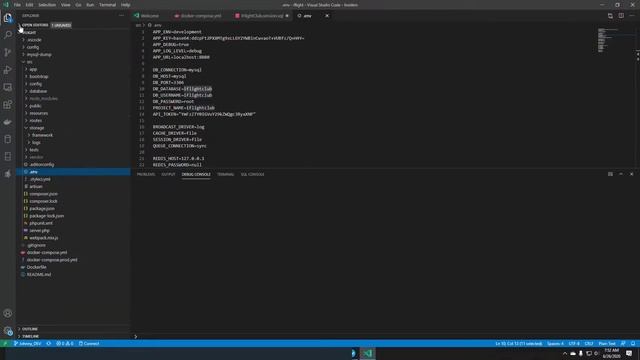640x360 pixels.
Task: Switch to the Problems panel tab
Action: [x=146, y=174]
